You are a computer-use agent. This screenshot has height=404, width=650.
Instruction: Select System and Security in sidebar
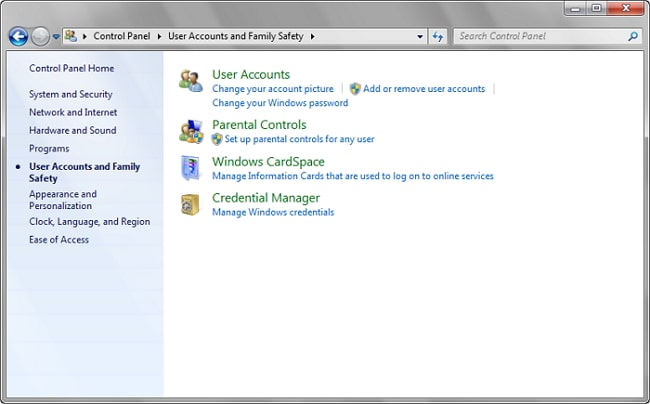pos(70,94)
